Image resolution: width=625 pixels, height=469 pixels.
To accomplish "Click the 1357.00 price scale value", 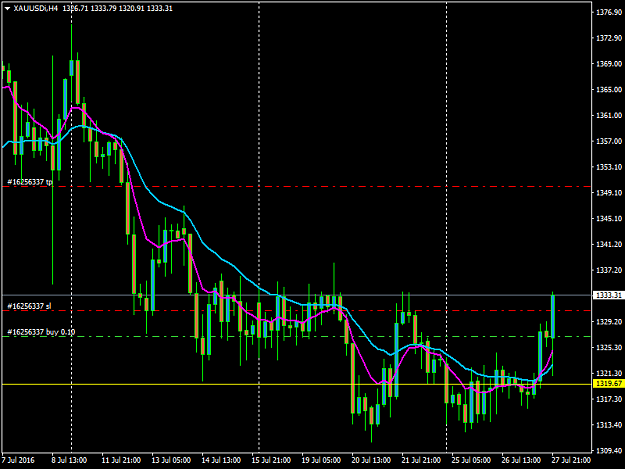I will click(x=609, y=141).
